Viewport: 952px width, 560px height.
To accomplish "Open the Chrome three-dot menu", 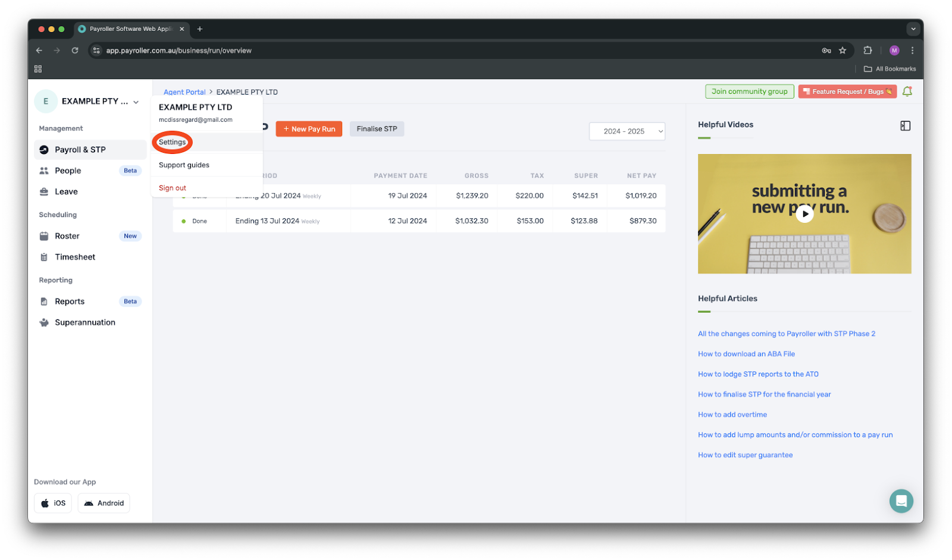I will [x=912, y=51].
